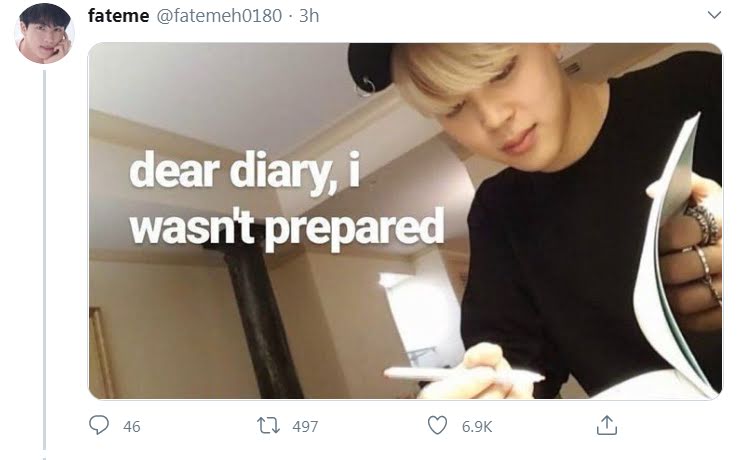Like the tweet with the heart icon
This screenshot has height=460, width=737.
(437, 425)
